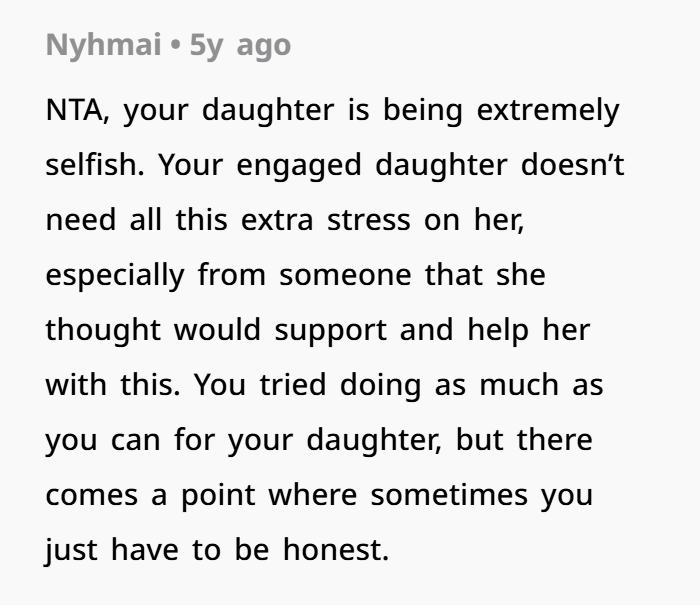Click the phrase "from someone that she"
The image size is (700, 605).
[x=372, y=274]
